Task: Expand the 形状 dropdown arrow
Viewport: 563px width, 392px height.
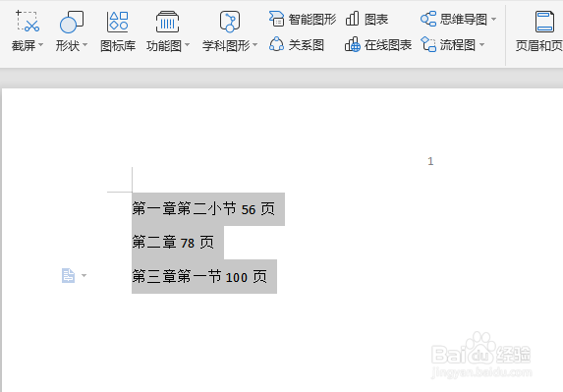Action: (85, 45)
